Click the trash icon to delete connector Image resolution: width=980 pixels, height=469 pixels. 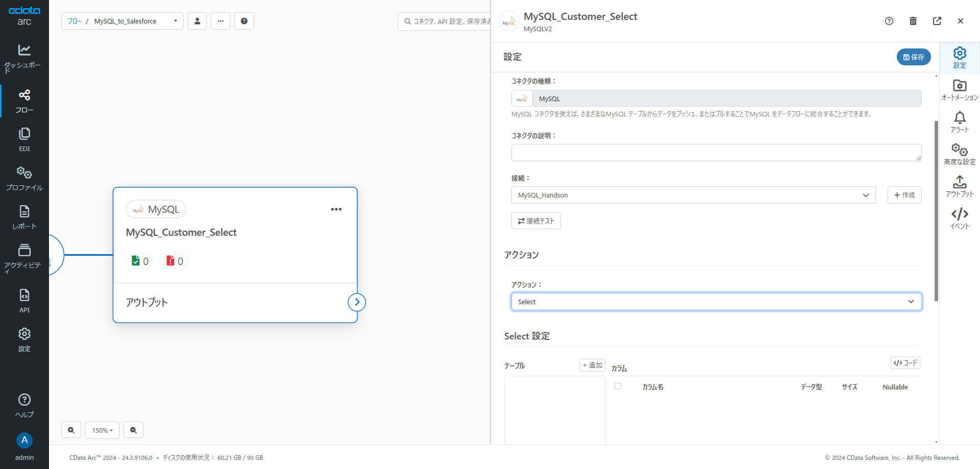click(x=913, y=21)
